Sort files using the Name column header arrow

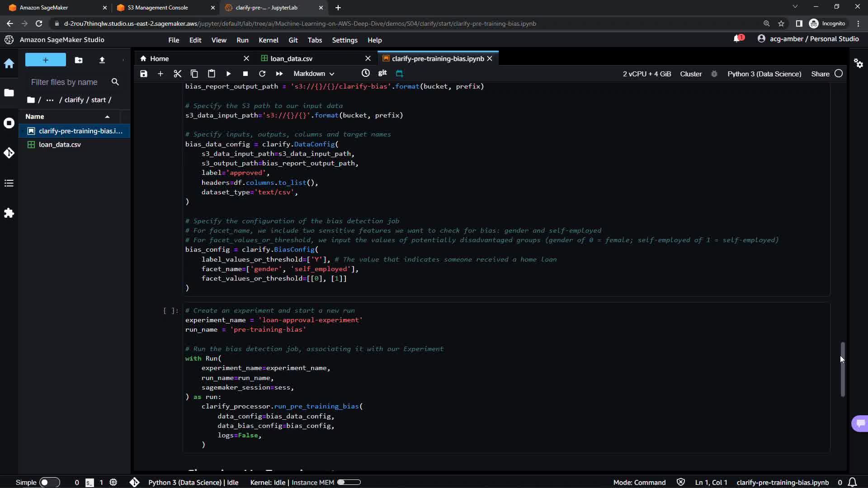[107, 117]
